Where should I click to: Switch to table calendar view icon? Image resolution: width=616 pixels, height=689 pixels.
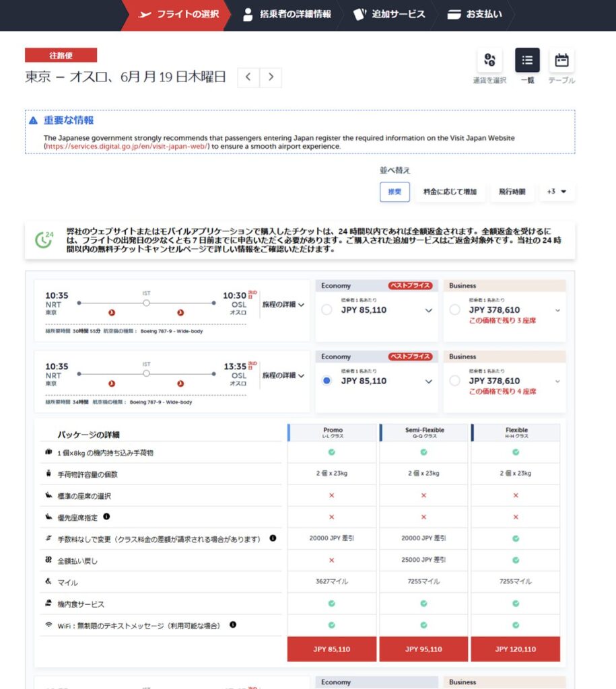[x=561, y=61]
